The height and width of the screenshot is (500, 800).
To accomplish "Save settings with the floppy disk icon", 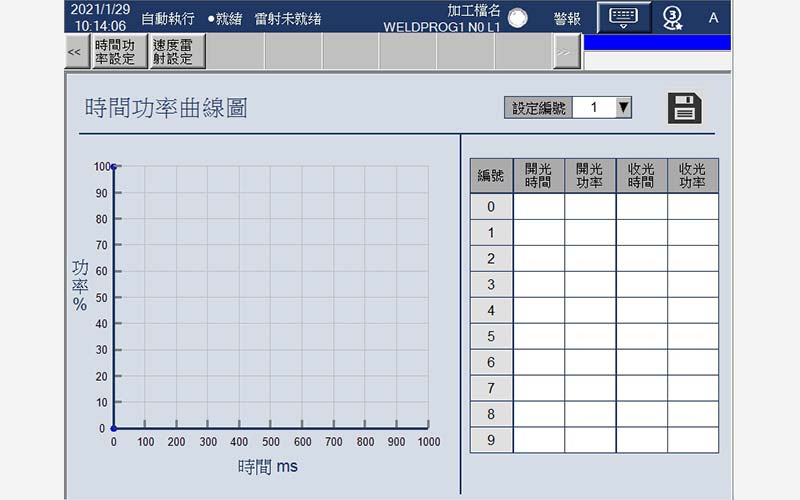I will 685,108.
